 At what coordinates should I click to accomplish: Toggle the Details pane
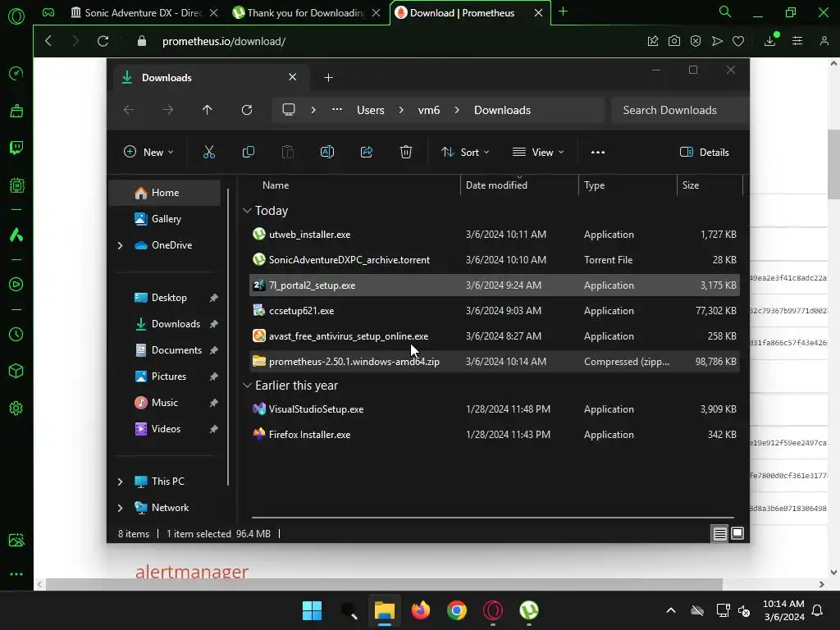click(705, 152)
